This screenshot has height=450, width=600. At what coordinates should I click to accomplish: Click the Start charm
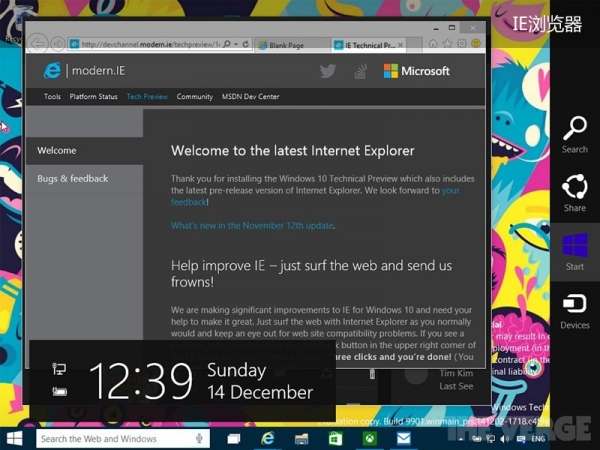tap(575, 252)
